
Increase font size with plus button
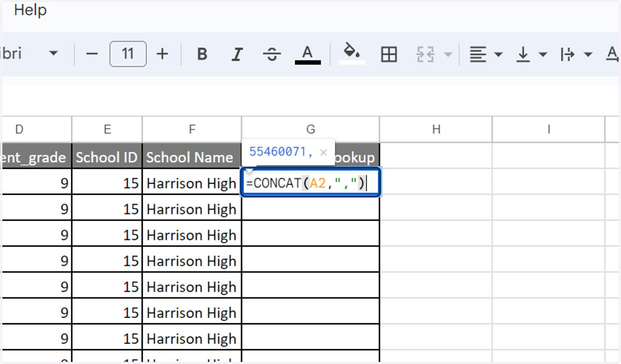pos(162,54)
